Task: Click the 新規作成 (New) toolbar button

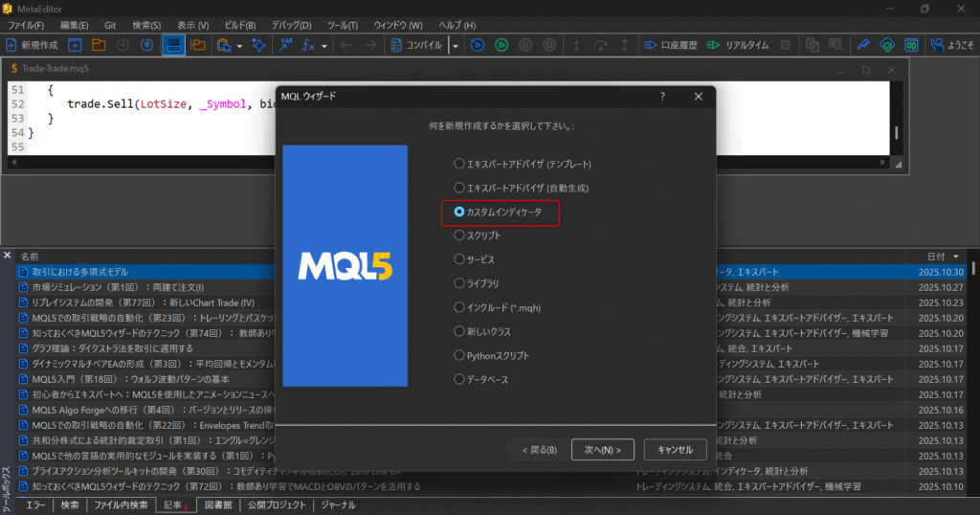Action: coord(33,45)
